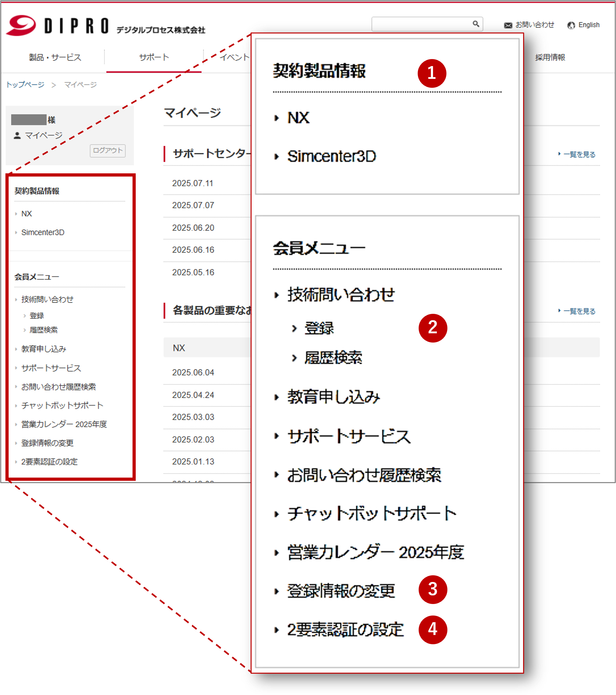The image size is (616, 695).
Task: Click the NX notice dated 2025.01.13
Action: (193, 461)
